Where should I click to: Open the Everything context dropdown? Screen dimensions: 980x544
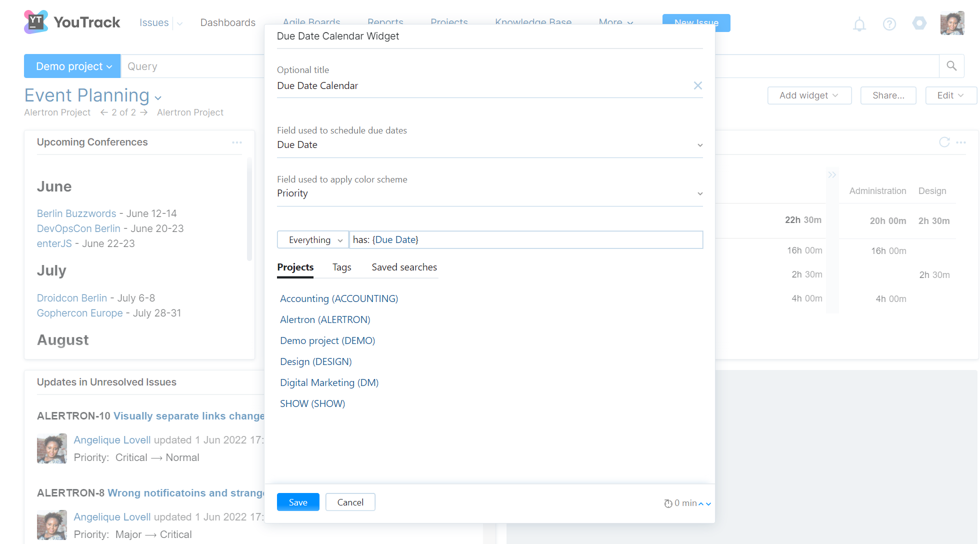click(x=312, y=239)
